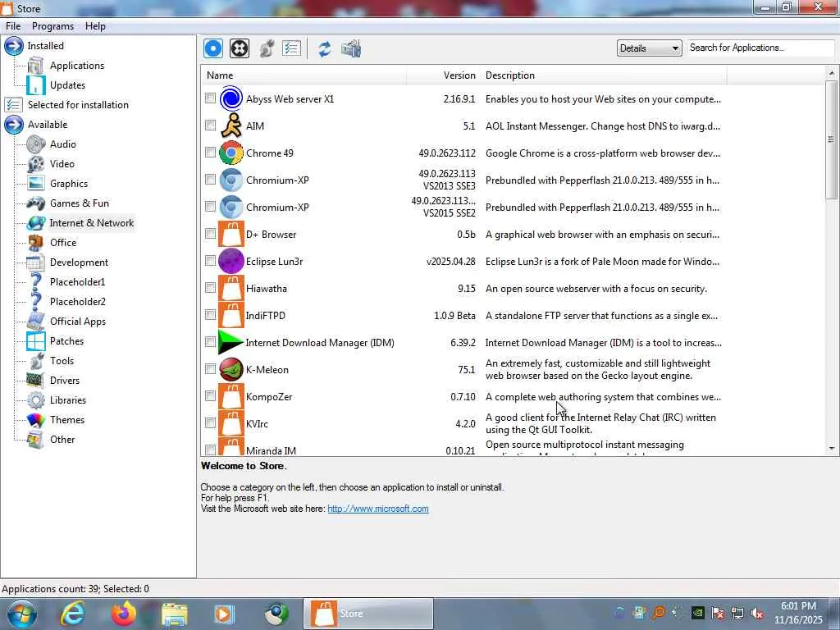Open Windows Explorer folder on taskbar

tap(174, 614)
